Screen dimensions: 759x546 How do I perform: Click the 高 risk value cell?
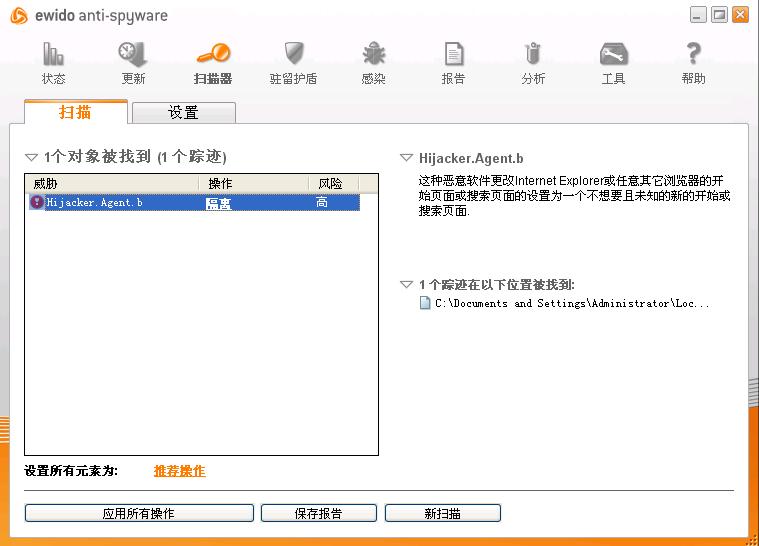pos(322,202)
